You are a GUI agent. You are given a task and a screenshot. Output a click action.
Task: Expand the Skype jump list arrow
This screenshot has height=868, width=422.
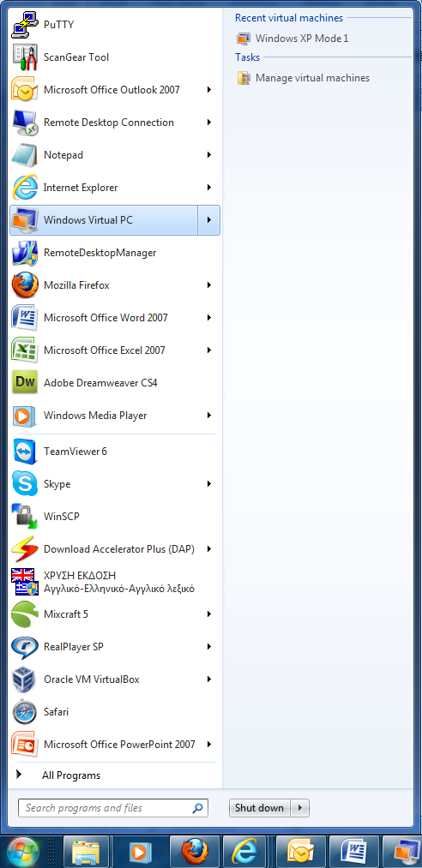209,484
